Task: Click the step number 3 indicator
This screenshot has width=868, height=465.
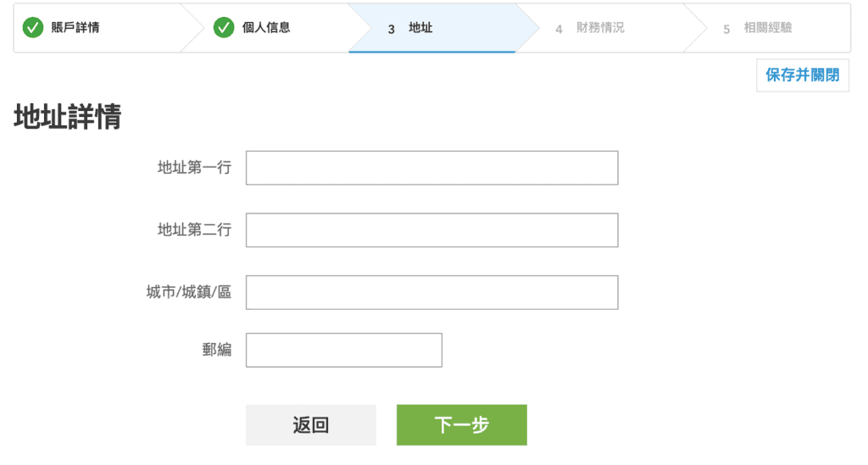Action: click(x=392, y=29)
